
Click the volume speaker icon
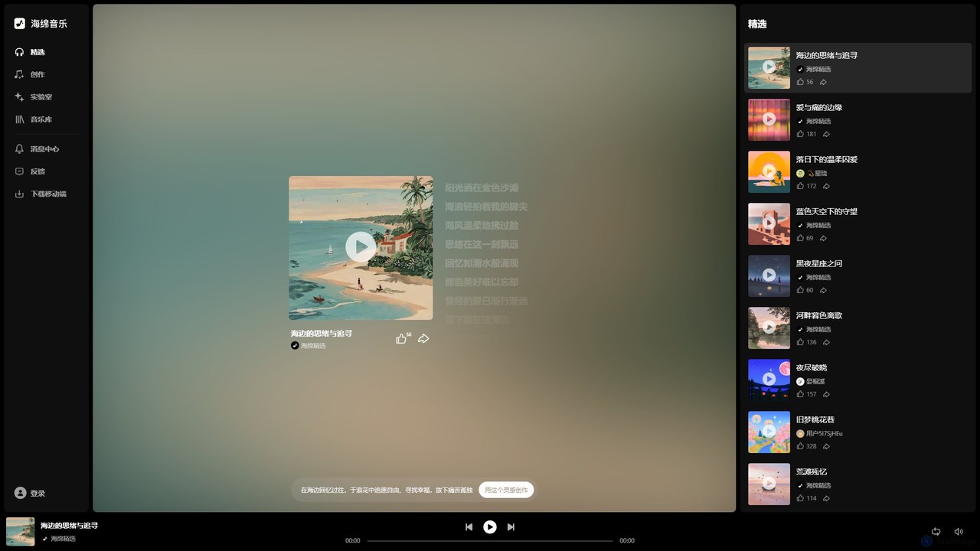(x=959, y=531)
